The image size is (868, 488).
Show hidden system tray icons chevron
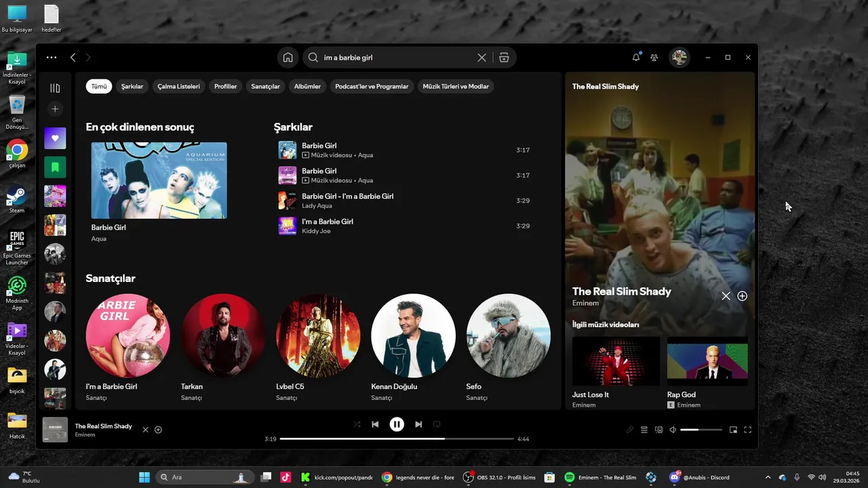[x=768, y=477]
